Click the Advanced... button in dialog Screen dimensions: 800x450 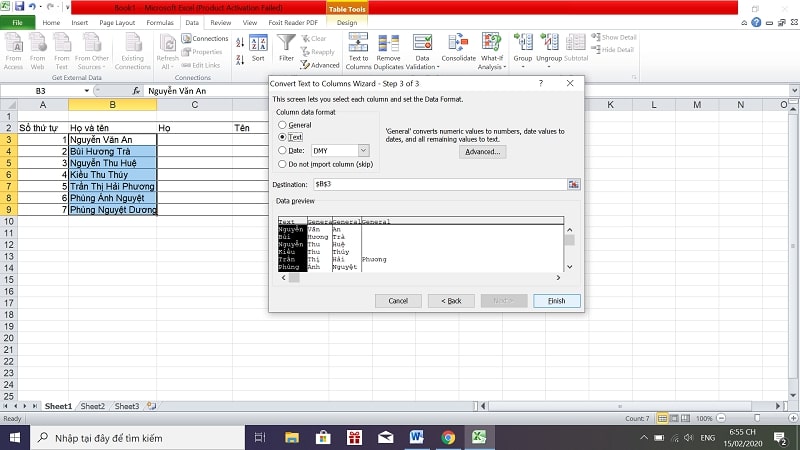pos(482,152)
